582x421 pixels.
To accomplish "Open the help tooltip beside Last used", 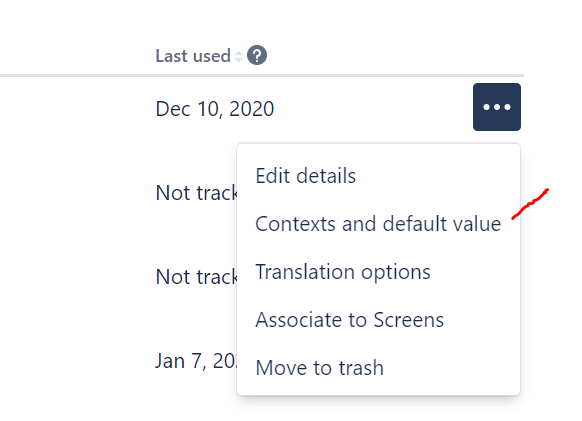I will [257, 55].
